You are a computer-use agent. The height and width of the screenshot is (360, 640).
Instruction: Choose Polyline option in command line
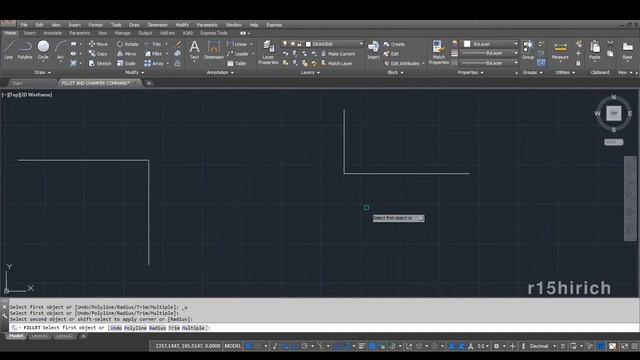pos(135,328)
